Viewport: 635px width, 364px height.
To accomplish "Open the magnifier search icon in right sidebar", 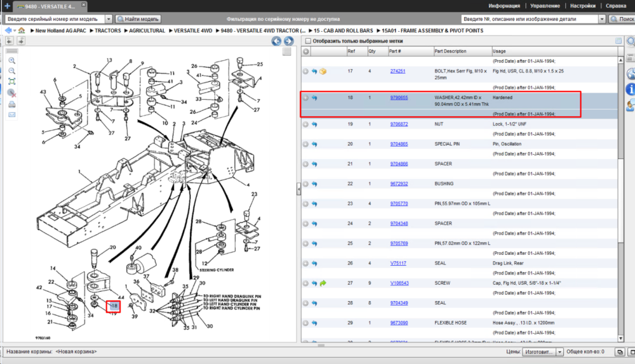I will coord(631,42).
